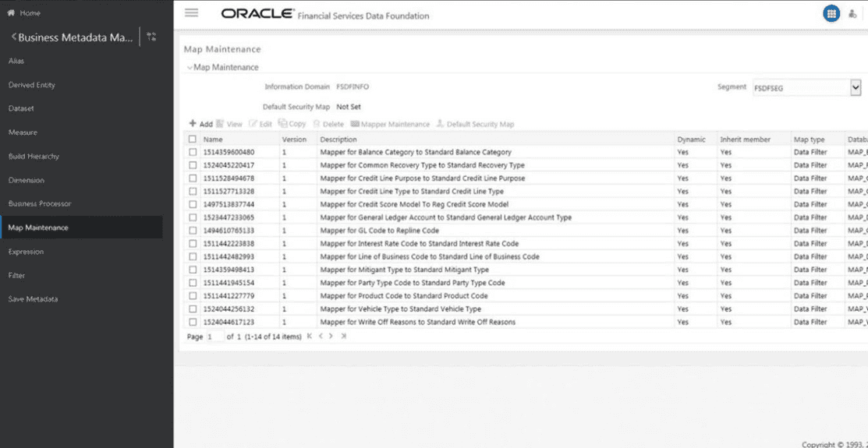This screenshot has width=868, height=448.
Task: Click the blue application grid icon
Action: tap(831, 14)
